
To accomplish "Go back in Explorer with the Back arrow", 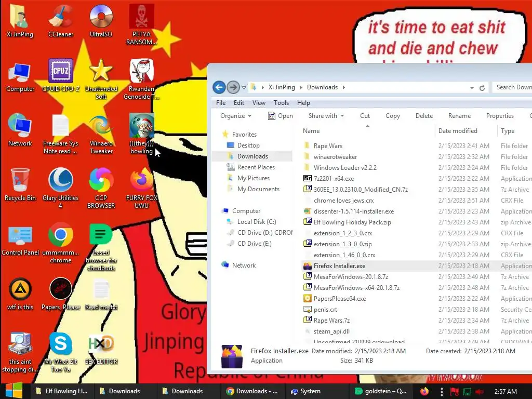I will click(219, 87).
